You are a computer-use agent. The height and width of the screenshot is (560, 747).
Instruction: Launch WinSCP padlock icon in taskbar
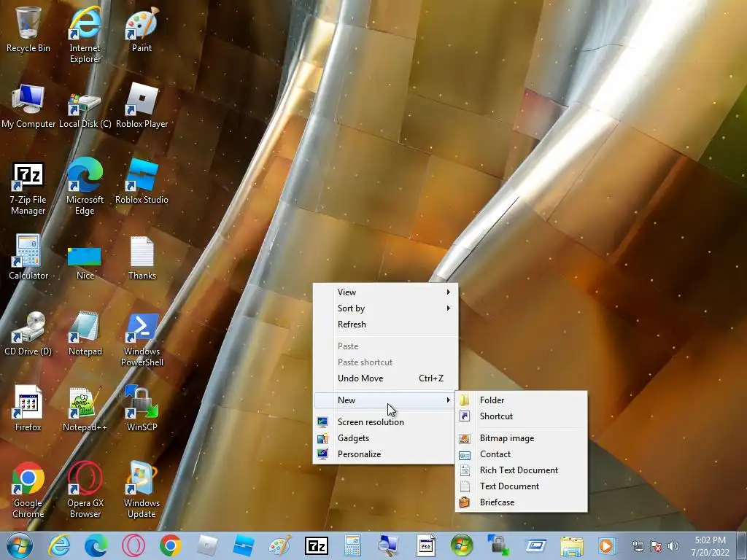point(499,545)
